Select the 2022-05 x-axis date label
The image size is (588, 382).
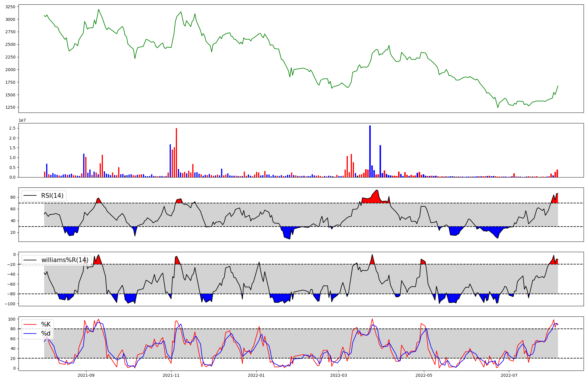tap(424, 375)
